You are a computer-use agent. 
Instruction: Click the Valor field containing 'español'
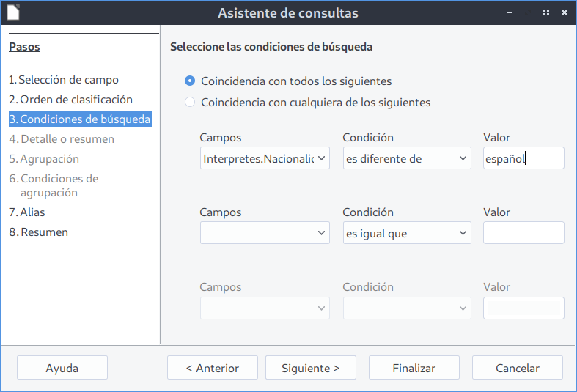click(523, 158)
